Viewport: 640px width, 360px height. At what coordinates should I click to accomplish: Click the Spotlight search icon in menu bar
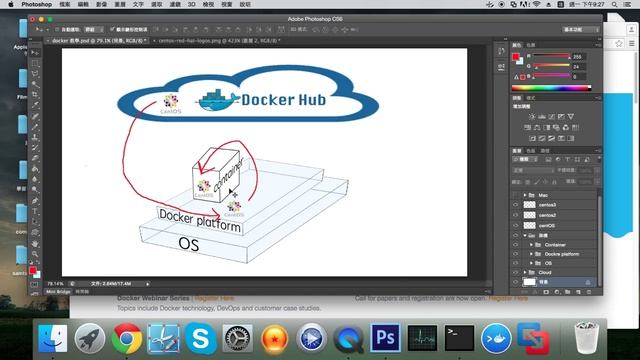[x=614, y=4]
